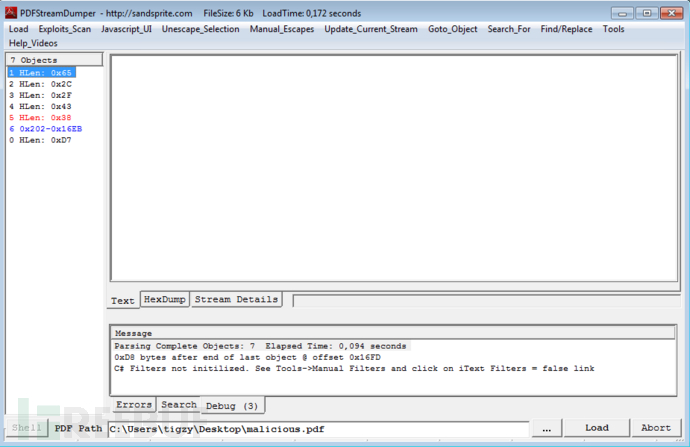This screenshot has width=690, height=447.
Task: Select the Parsing Complete Objects message row
Action: [260, 346]
